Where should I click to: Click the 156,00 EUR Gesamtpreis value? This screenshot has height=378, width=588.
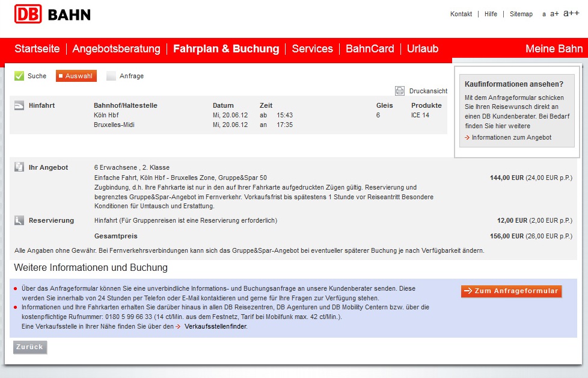click(x=507, y=236)
